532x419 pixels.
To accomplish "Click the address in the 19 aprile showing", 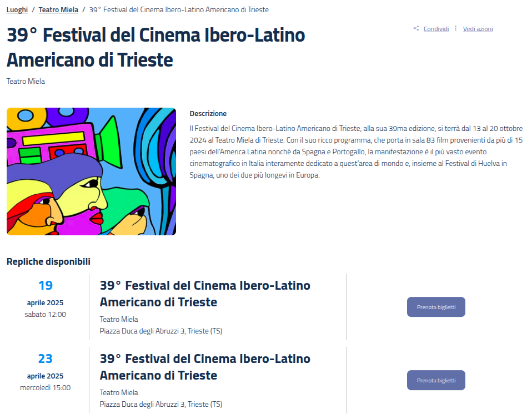I will point(160,331).
